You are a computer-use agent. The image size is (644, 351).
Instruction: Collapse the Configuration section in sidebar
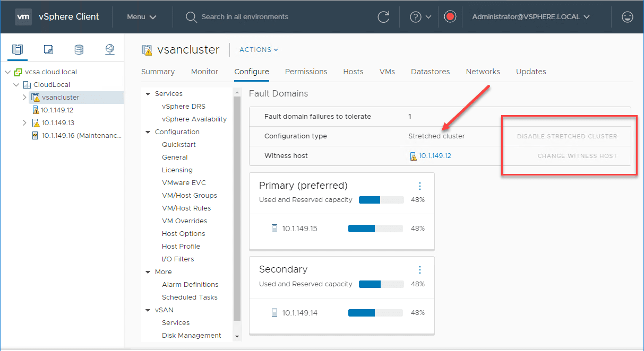click(148, 132)
